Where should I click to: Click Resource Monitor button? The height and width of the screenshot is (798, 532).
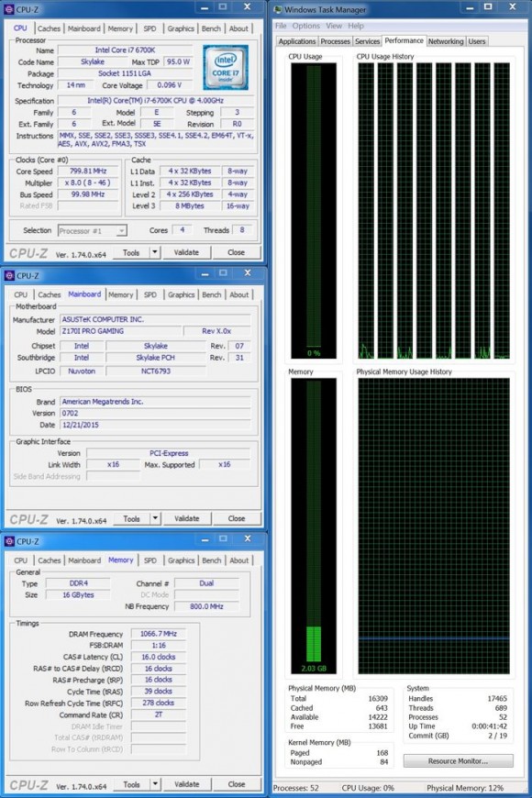click(x=459, y=760)
